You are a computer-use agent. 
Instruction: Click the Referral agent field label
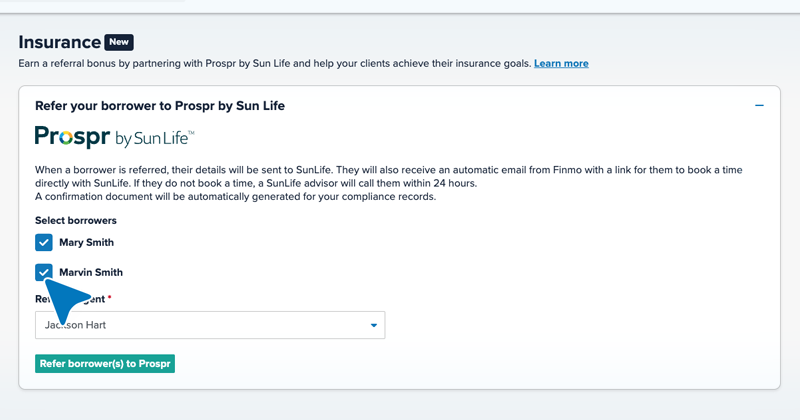point(70,299)
